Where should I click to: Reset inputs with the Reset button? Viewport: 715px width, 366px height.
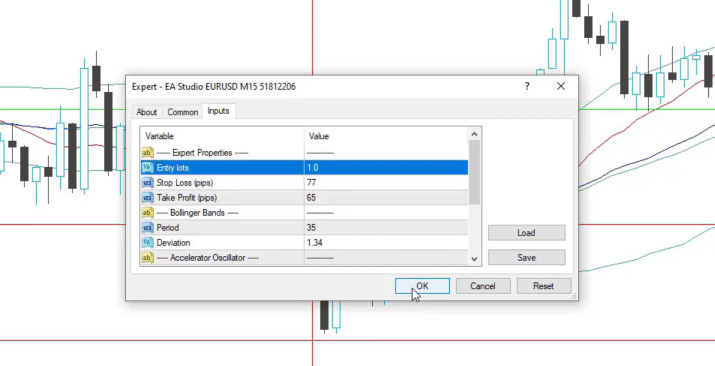pos(544,286)
